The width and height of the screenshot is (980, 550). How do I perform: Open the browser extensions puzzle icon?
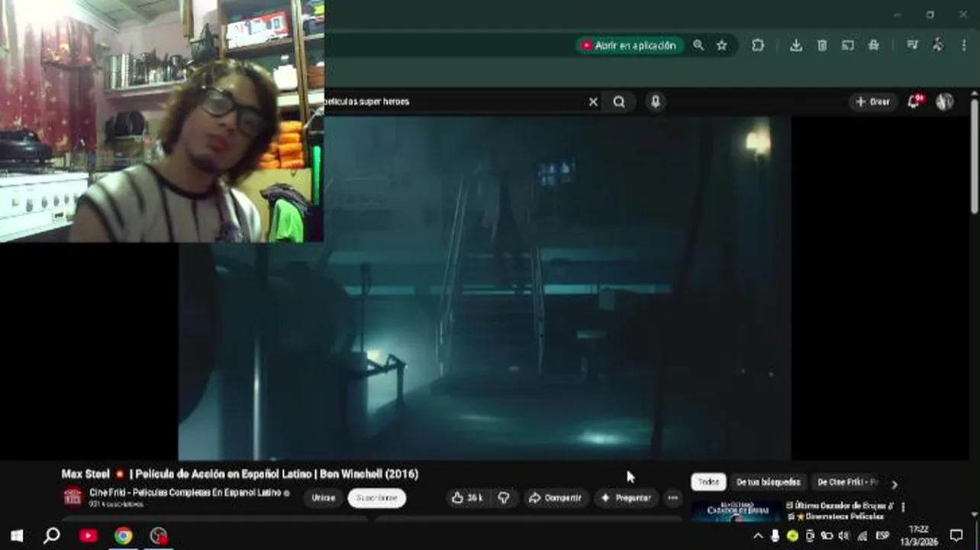tap(758, 45)
